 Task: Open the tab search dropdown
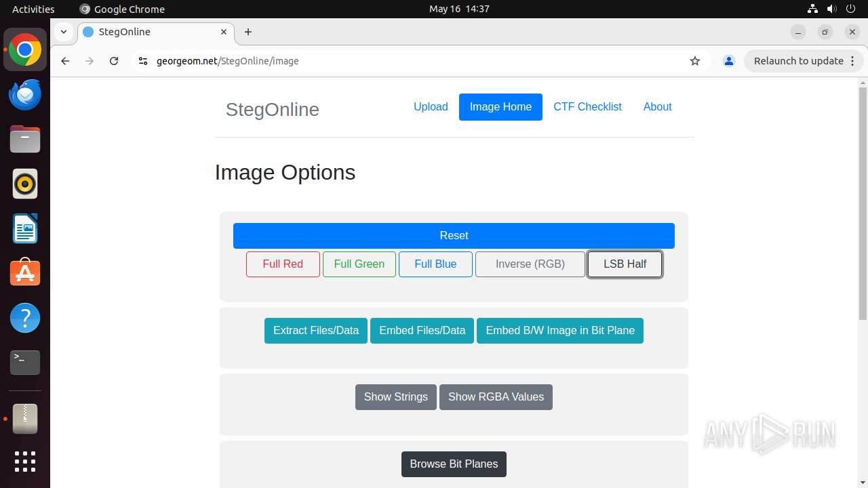(x=63, y=32)
